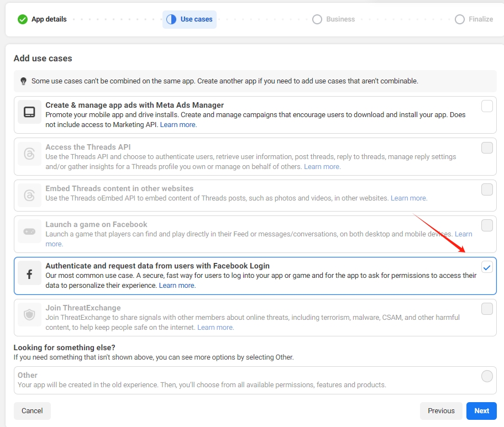Enable the Meta Ads Manager use case checkbox
This screenshot has height=427, width=504.
[x=487, y=106]
